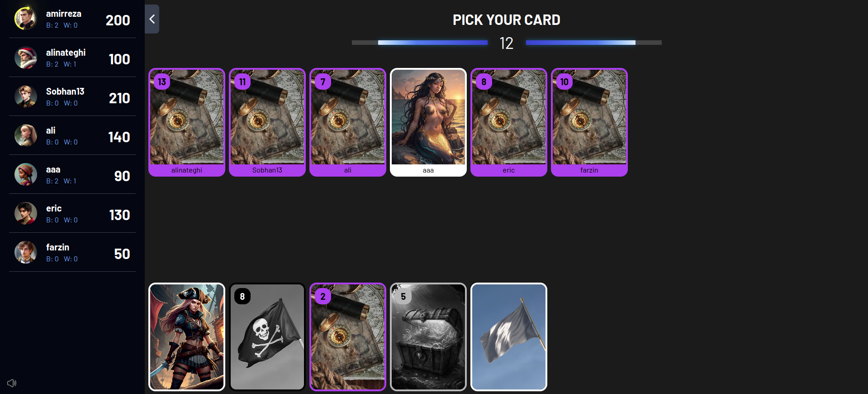Click eric's avatar icon
The image size is (868, 394).
(25, 213)
